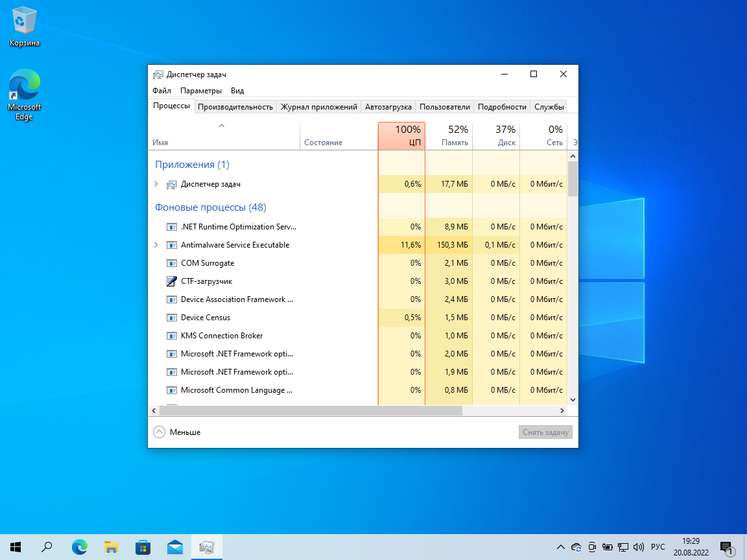Image resolution: width=747 pixels, height=560 pixels.
Task: Open Mail app from the taskbar
Action: pos(175,547)
